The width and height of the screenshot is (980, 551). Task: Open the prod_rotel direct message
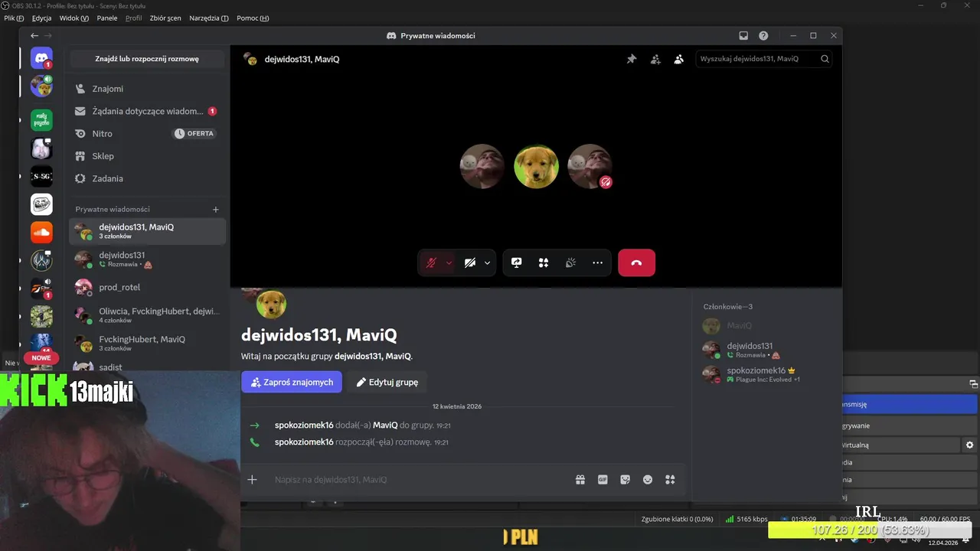(x=147, y=287)
